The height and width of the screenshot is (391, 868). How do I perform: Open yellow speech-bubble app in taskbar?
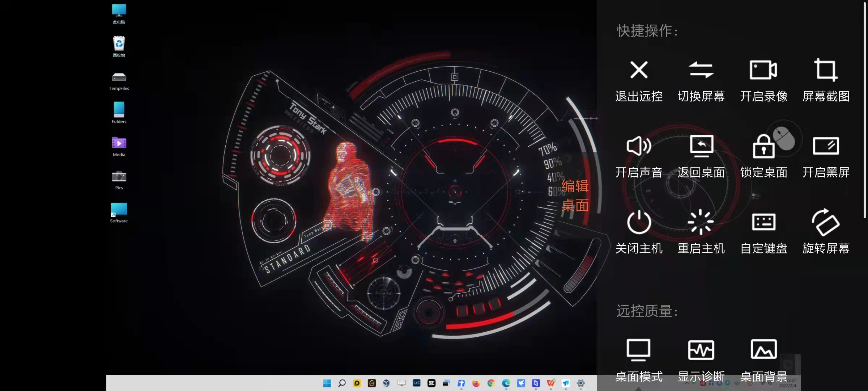(357, 383)
